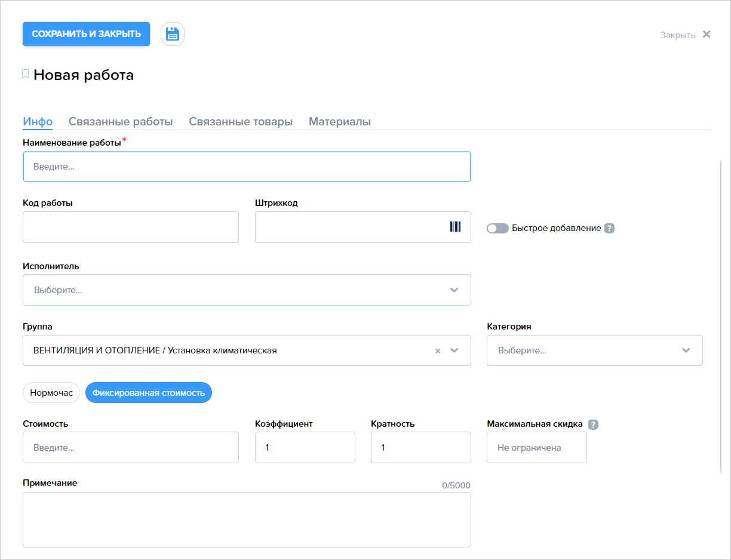Click the Коэффициент field with value 1
Image resolution: width=731 pixels, height=560 pixels.
coord(305,447)
